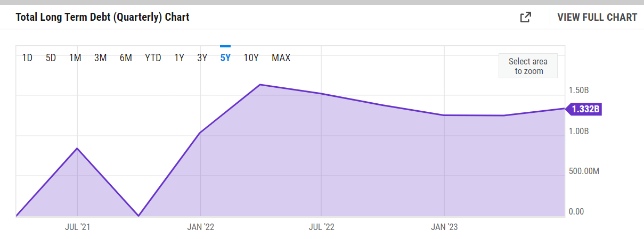Select the 5D time range

pos(51,58)
